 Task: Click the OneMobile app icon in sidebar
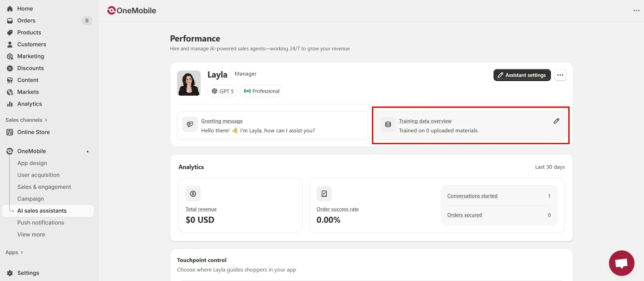[x=10, y=151]
